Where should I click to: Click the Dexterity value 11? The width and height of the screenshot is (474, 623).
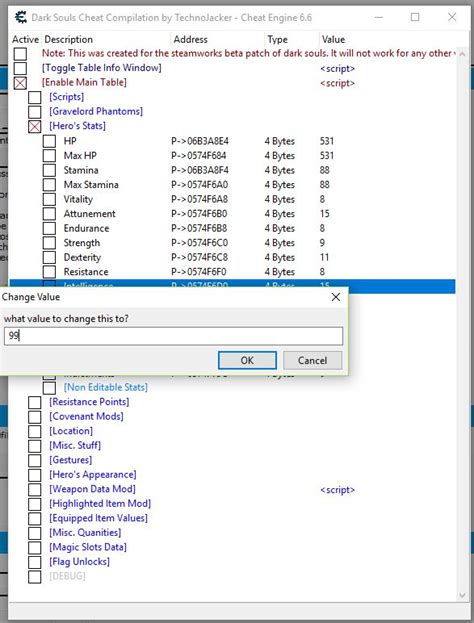tap(324, 257)
